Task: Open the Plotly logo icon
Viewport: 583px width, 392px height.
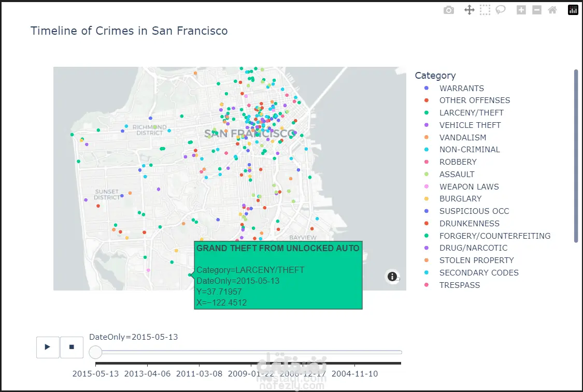Action: 573,10
